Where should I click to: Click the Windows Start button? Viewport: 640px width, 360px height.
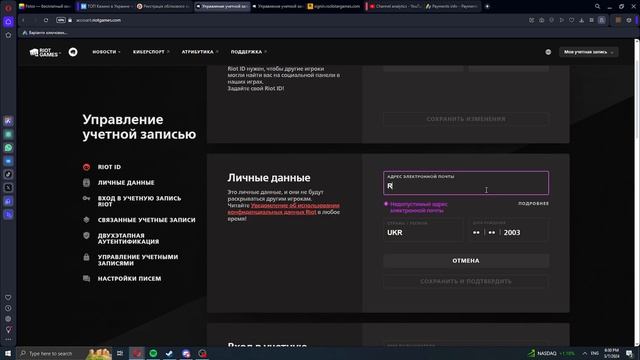pos(8,353)
